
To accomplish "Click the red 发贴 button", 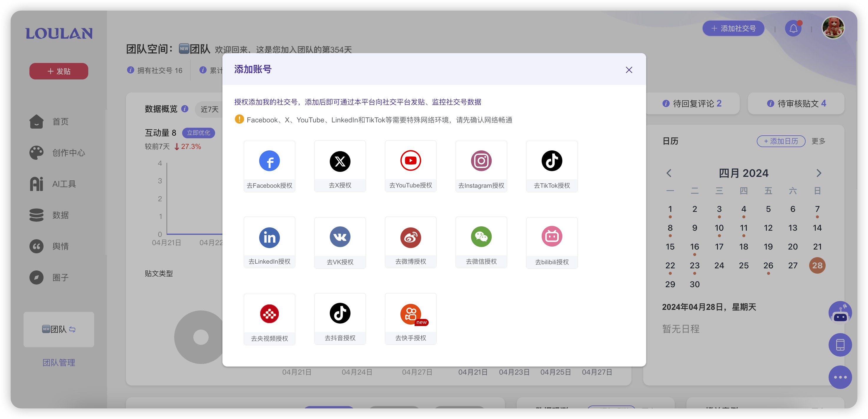I will [x=59, y=71].
